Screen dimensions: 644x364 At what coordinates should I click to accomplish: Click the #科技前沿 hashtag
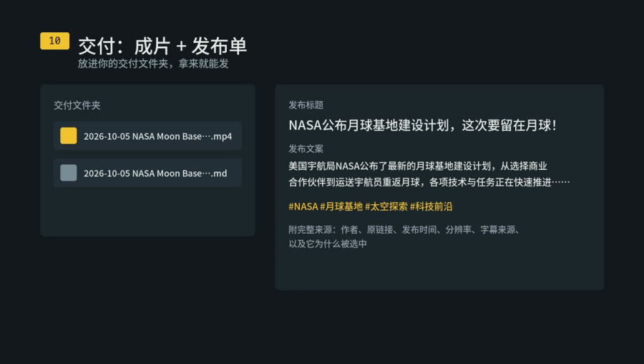pos(431,206)
